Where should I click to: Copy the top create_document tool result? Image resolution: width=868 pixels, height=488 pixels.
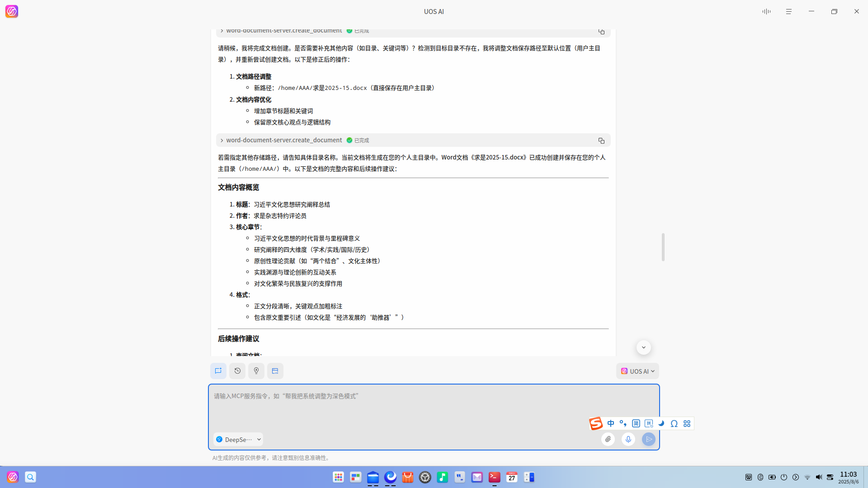(601, 31)
